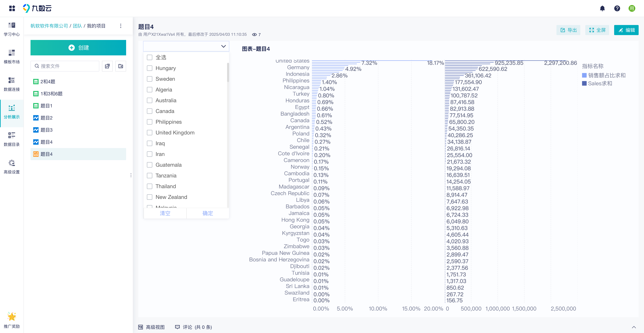Open 模板市场 in the sidebar
This screenshot has height=333, width=644.
click(x=12, y=57)
